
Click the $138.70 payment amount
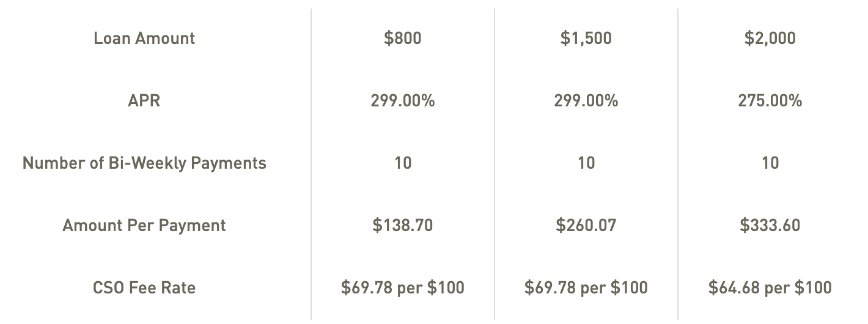(403, 226)
